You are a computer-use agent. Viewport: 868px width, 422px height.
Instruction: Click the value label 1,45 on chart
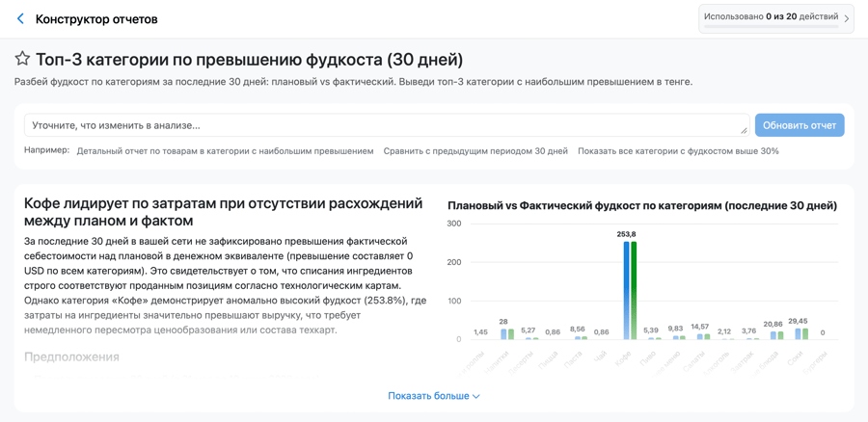[x=480, y=331]
